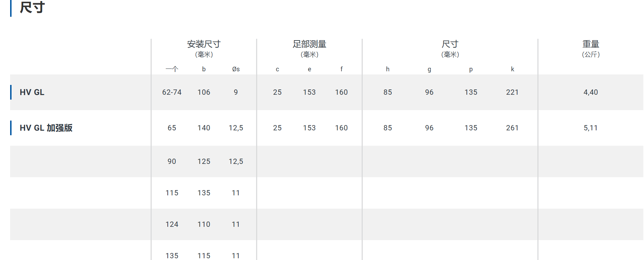Click the 261 value under column k
644x260 pixels.
pos(512,128)
